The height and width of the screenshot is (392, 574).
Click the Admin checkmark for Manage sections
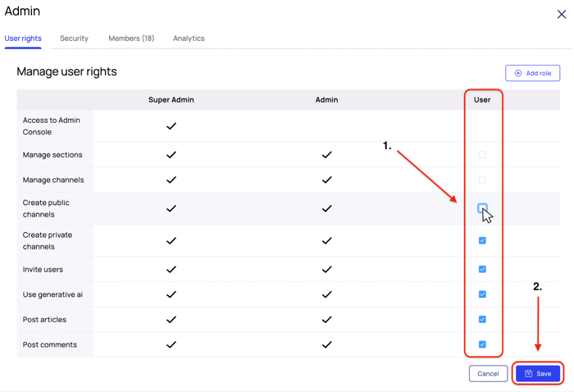pos(326,155)
